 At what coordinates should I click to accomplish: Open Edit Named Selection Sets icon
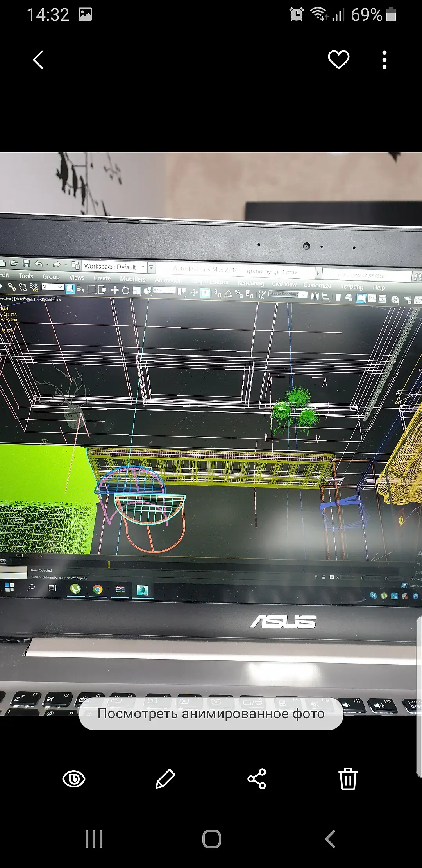(x=262, y=294)
